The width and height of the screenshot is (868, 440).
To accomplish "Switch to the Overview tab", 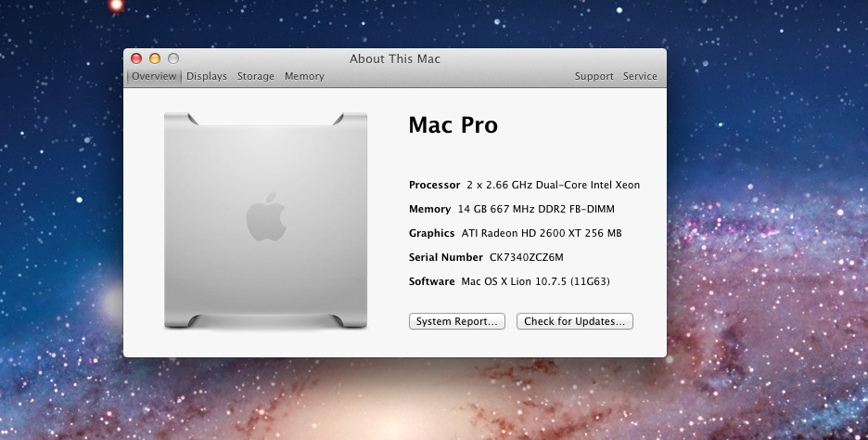I will pos(154,76).
